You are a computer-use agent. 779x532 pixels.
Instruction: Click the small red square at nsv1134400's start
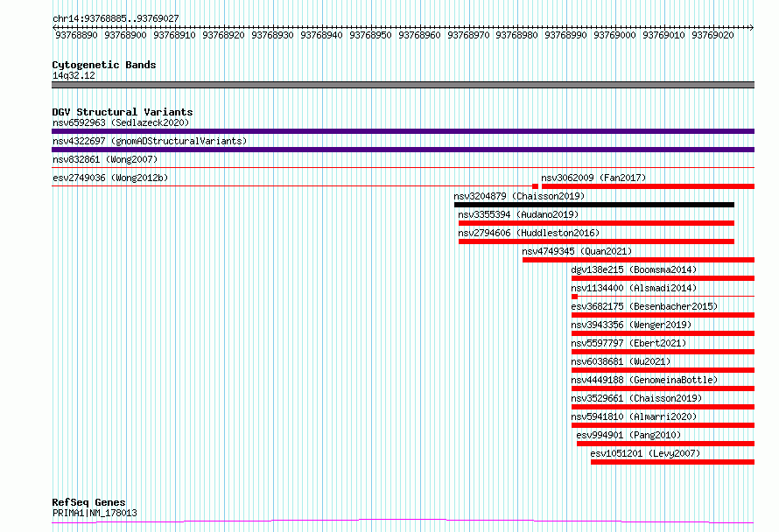574,297
